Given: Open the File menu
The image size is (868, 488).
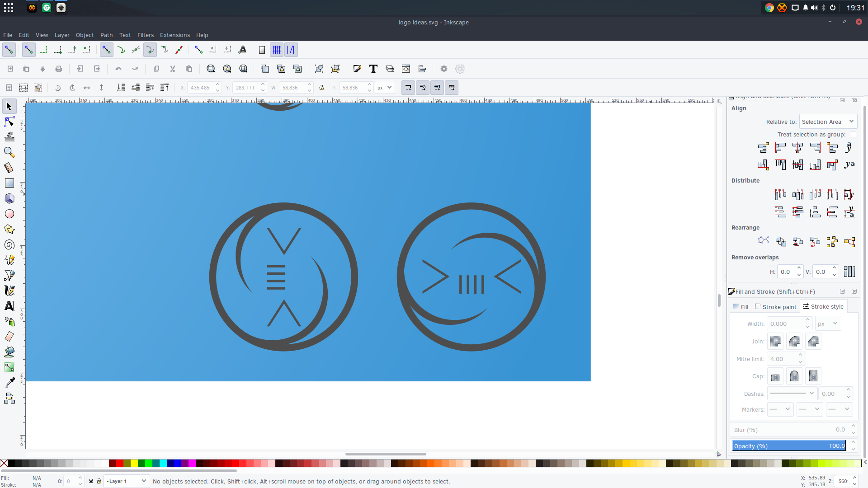Looking at the screenshot, I should click(x=8, y=35).
